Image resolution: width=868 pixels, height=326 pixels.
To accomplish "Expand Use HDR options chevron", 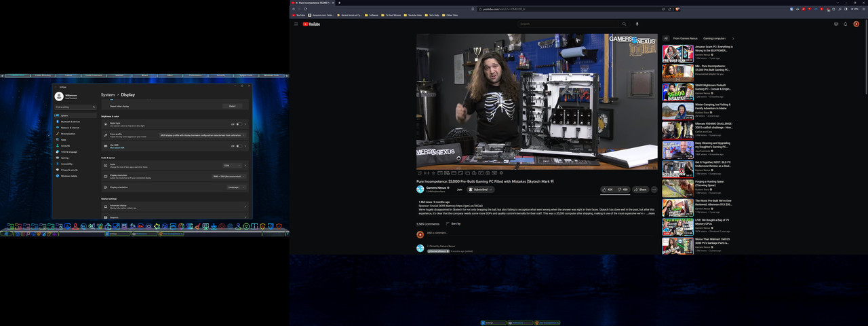I will pyautogui.click(x=245, y=146).
